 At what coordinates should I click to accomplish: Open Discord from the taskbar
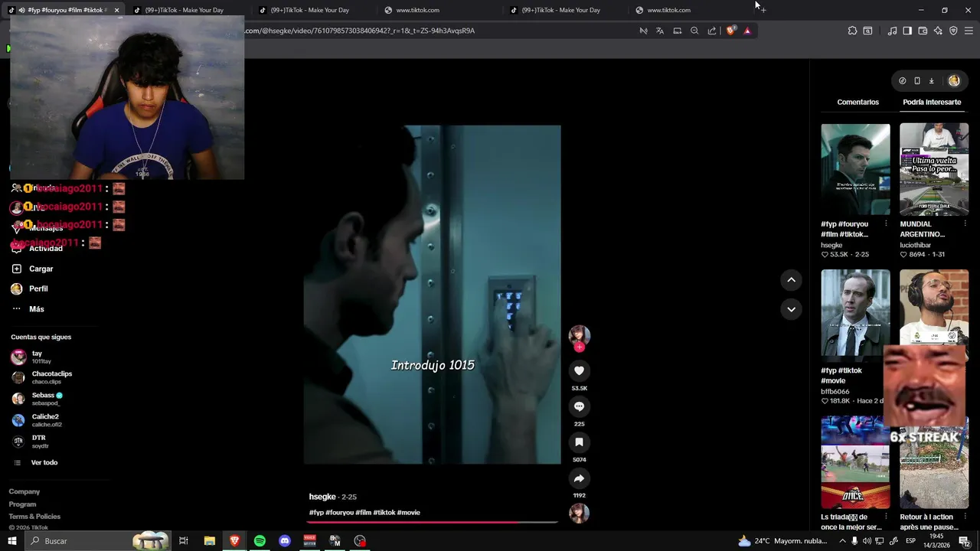pyautogui.click(x=285, y=541)
